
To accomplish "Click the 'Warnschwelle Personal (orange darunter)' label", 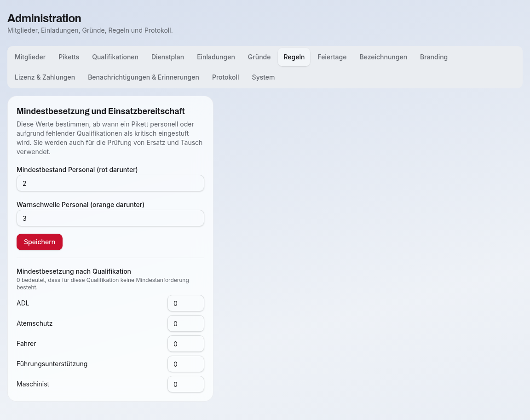I will tap(81, 204).
